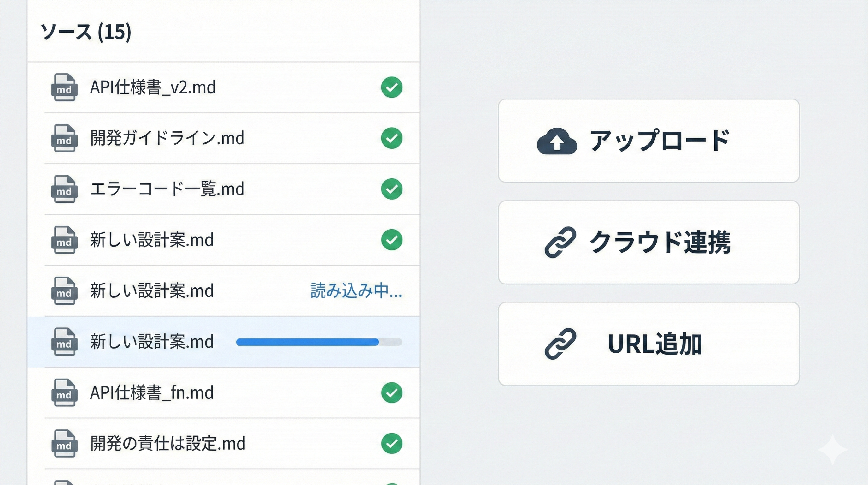The image size is (868, 485).
Task: Click the md icon next to 開発ガイドライン.md
Action: 65,139
